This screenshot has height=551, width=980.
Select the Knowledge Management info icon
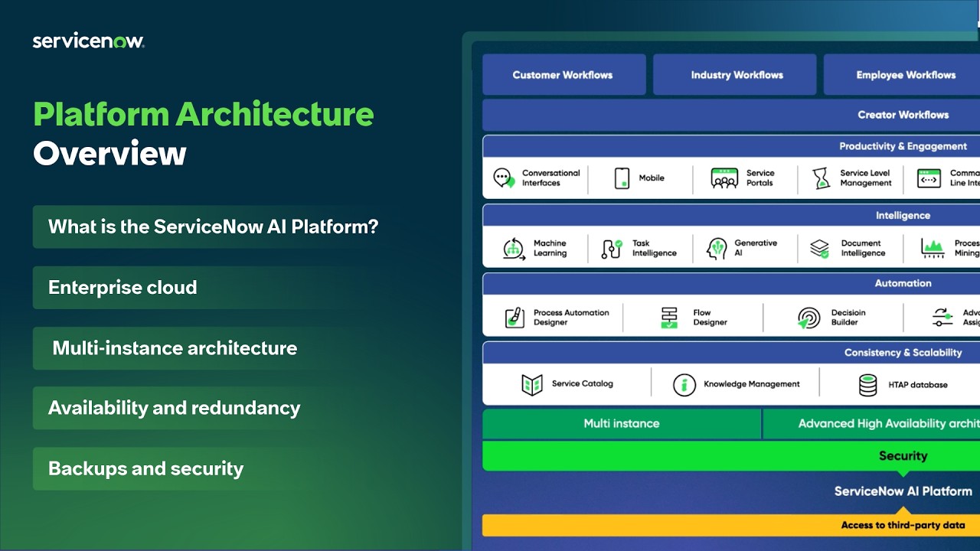pos(684,385)
